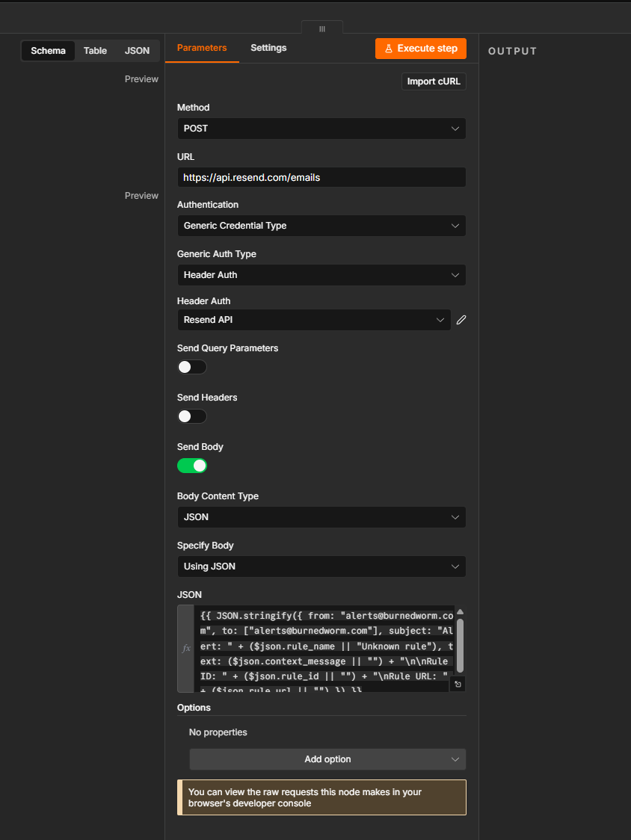Enable the Send Query Parameters toggle
This screenshot has width=631, height=840.
tap(192, 367)
